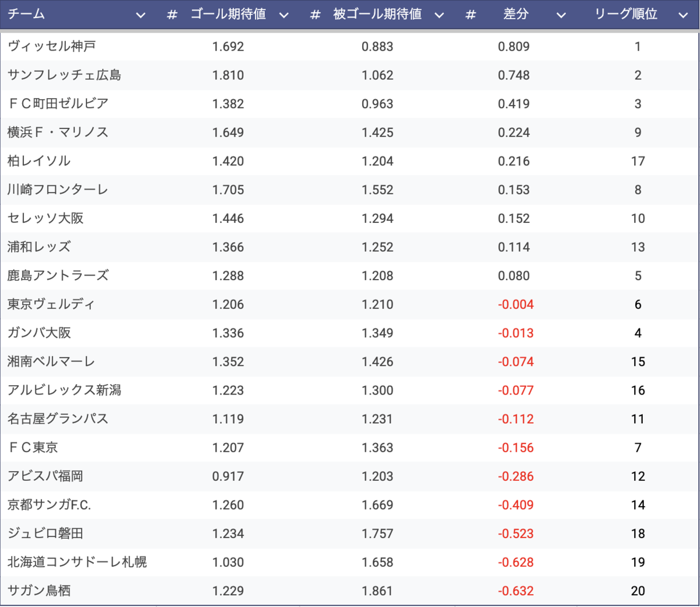Click the red -0.632 difference value
Viewport: 700px width, 607px height.
(x=516, y=591)
